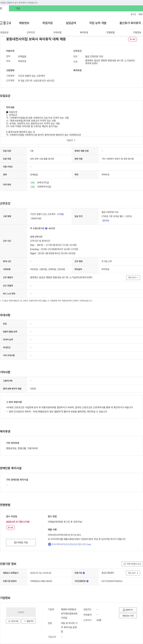The width and height of the screenshot is (143, 644).
Task: Toggle 열람차단 for this company
Action: pos(29,621)
